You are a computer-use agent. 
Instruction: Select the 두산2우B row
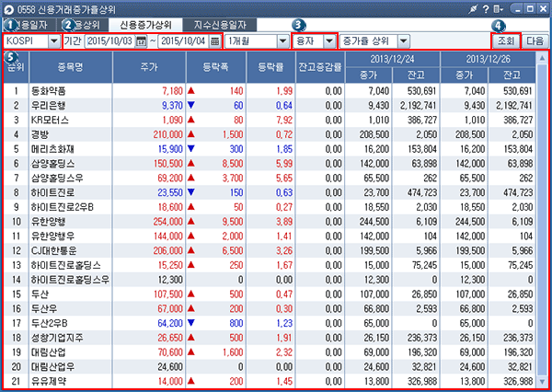[x=270, y=323]
